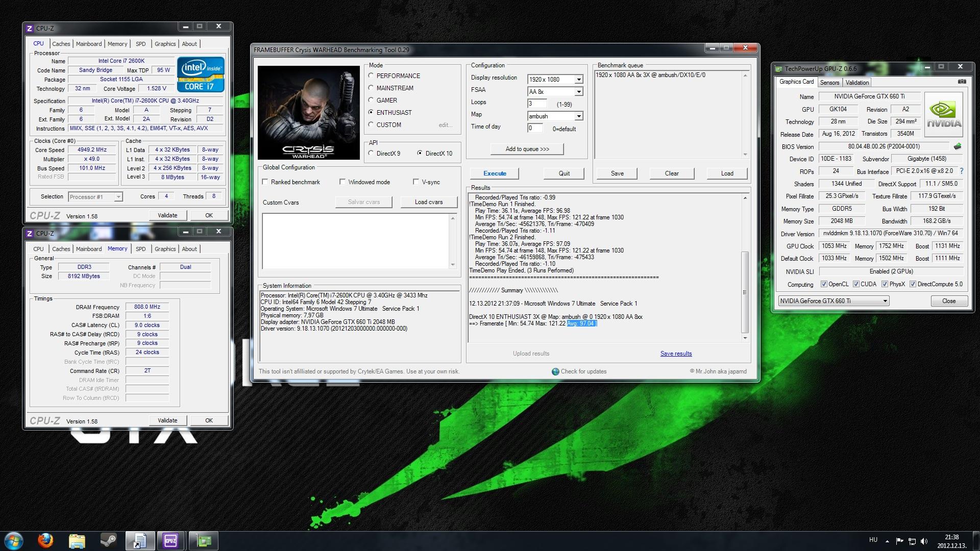Launch Firefox from the taskbar
This screenshot has width=980, height=551.
pyautogui.click(x=45, y=541)
